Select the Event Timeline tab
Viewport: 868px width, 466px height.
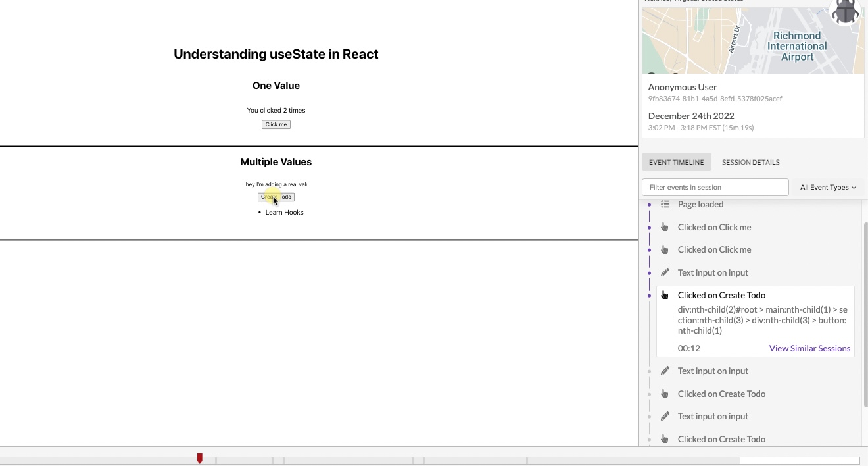[x=676, y=162]
